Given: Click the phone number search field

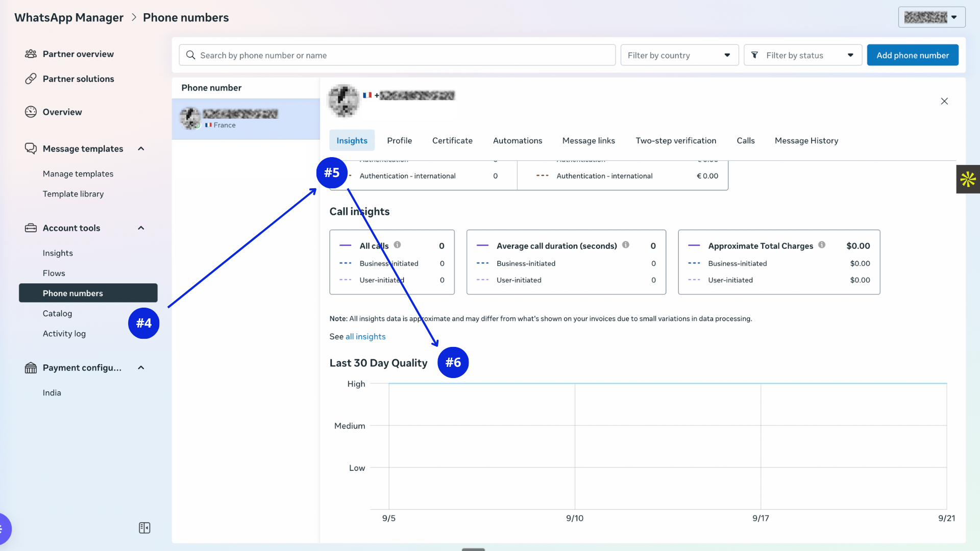Looking at the screenshot, I should [x=397, y=55].
